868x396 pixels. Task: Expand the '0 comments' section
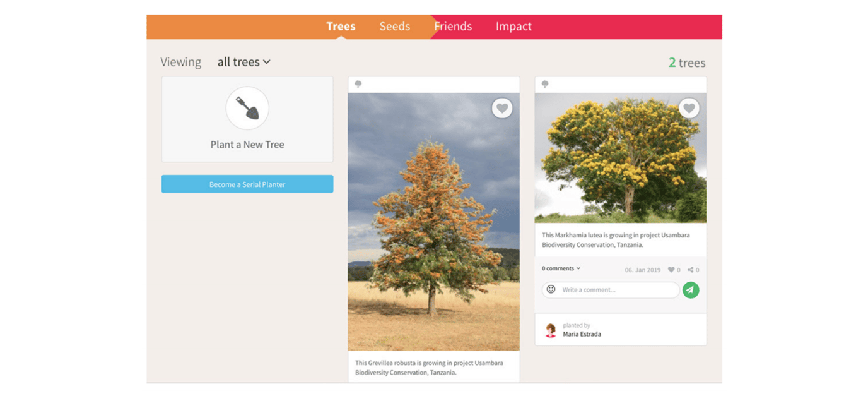[558, 268]
